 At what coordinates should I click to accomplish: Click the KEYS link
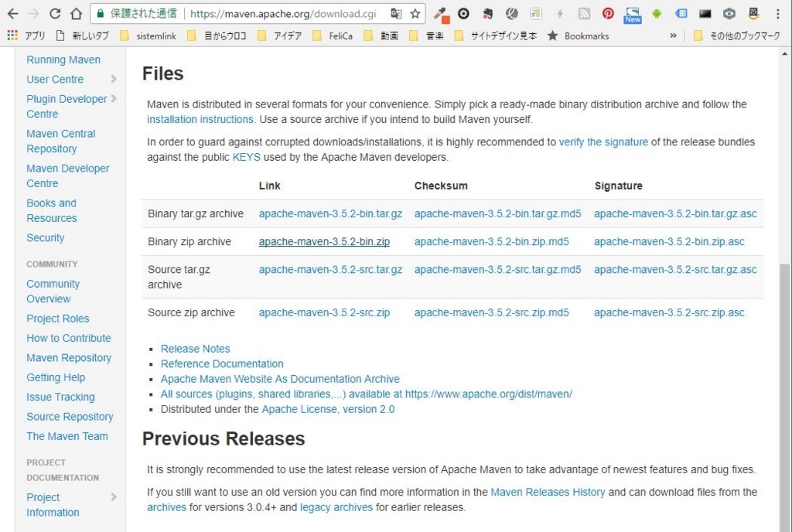tap(247, 158)
